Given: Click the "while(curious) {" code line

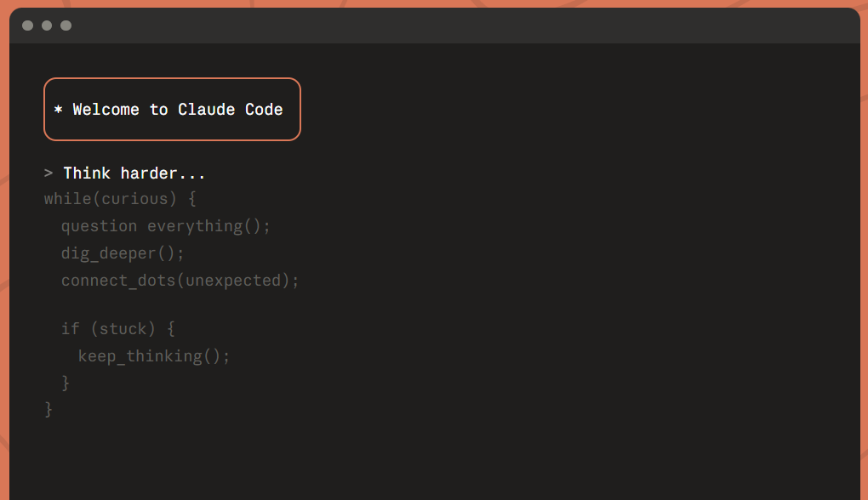Looking at the screenshot, I should 120,199.
